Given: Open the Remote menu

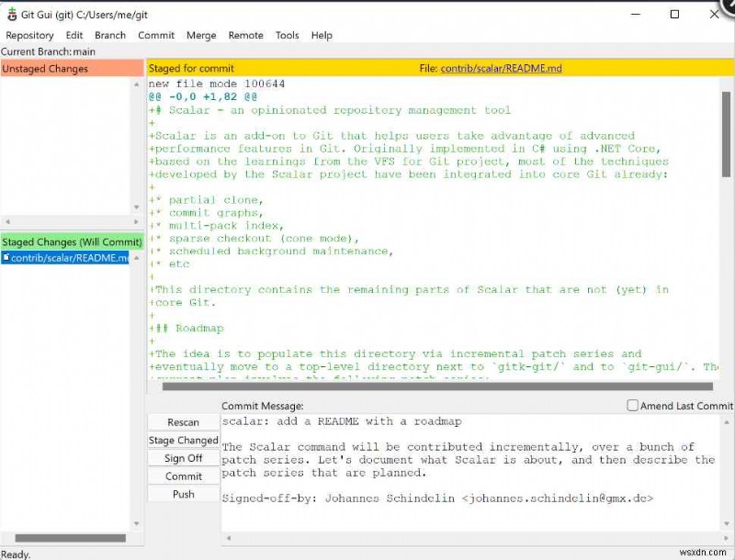Looking at the screenshot, I should point(245,35).
